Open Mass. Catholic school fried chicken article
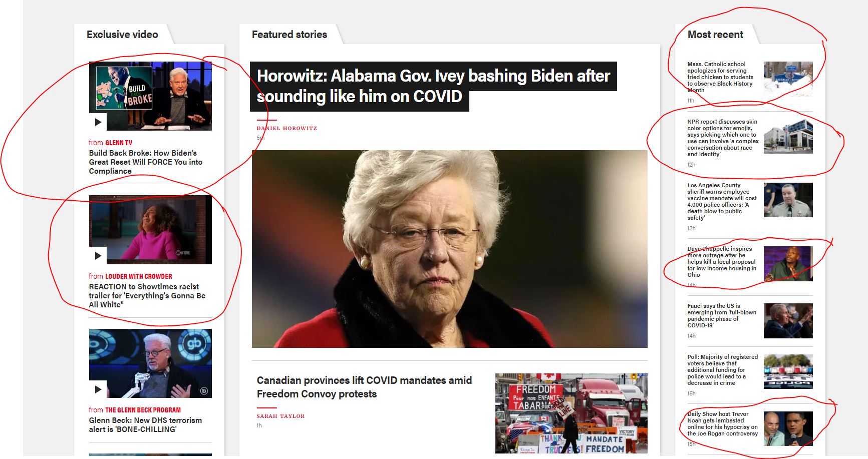Viewport: 868px width, 459px height. [720, 77]
